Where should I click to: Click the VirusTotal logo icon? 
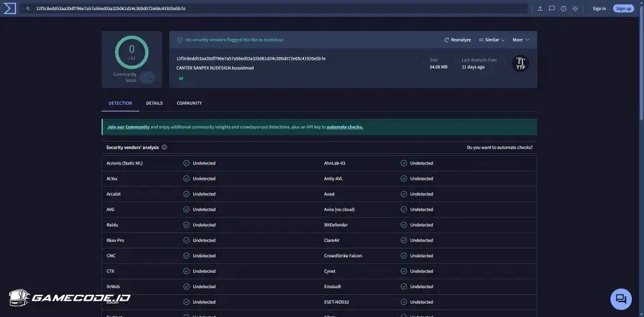tap(9, 8)
